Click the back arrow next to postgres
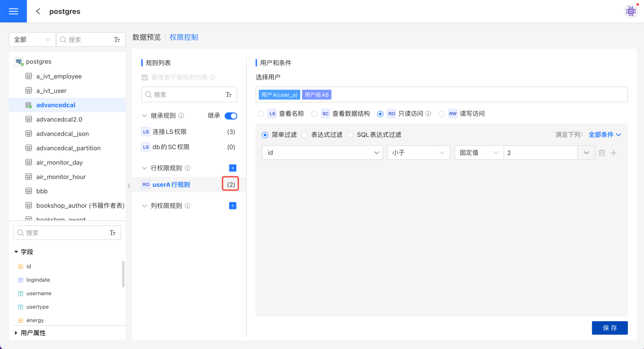 [38, 11]
